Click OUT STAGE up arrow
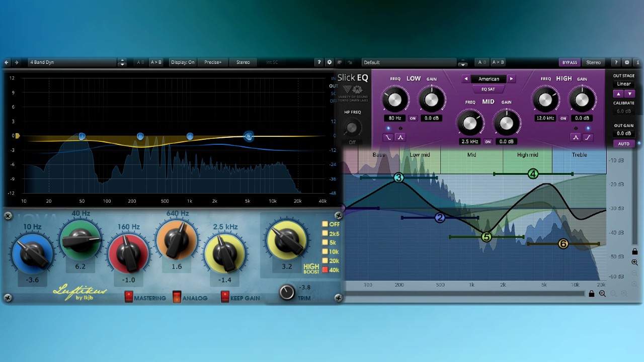Viewport: 644px width, 362px height. (x=618, y=94)
